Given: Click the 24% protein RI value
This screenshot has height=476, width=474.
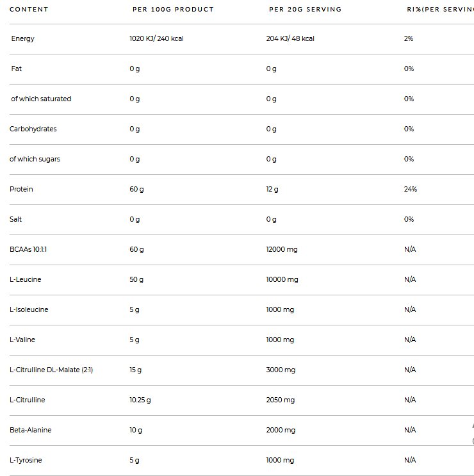Looking at the screenshot, I should (x=410, y=189).
